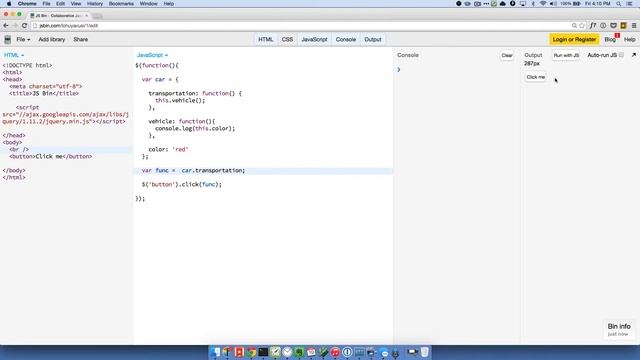Click the zoom magnifier icon in address bar

tap(574, 25)
